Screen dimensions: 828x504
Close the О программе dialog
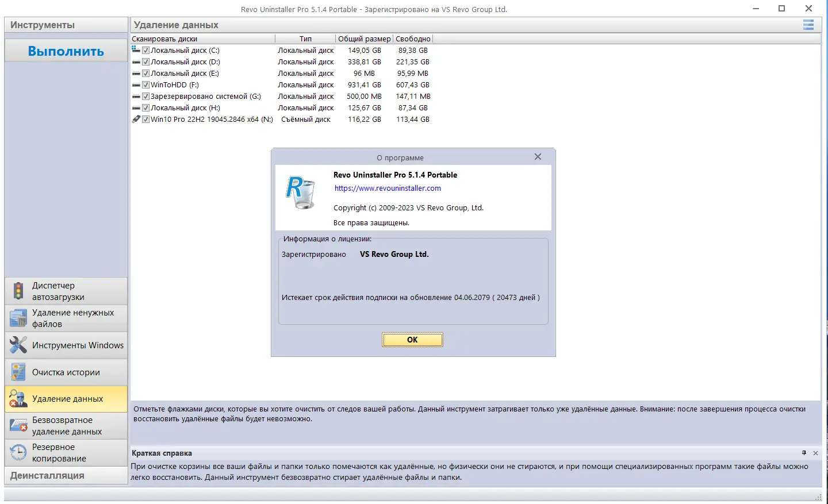pos(538,157)
